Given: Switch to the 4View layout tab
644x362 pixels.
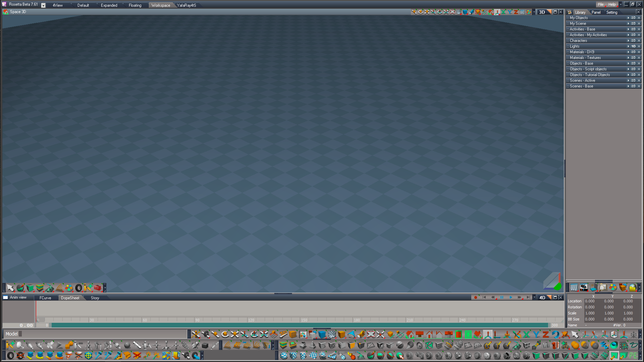Looking at the screenshot, I should pyautogui.click(x=58, y=5).
